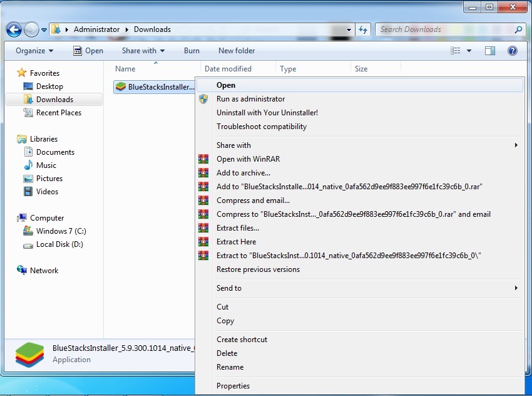Open the Music library
Screen dimensions: 532x396
(46, 165)
